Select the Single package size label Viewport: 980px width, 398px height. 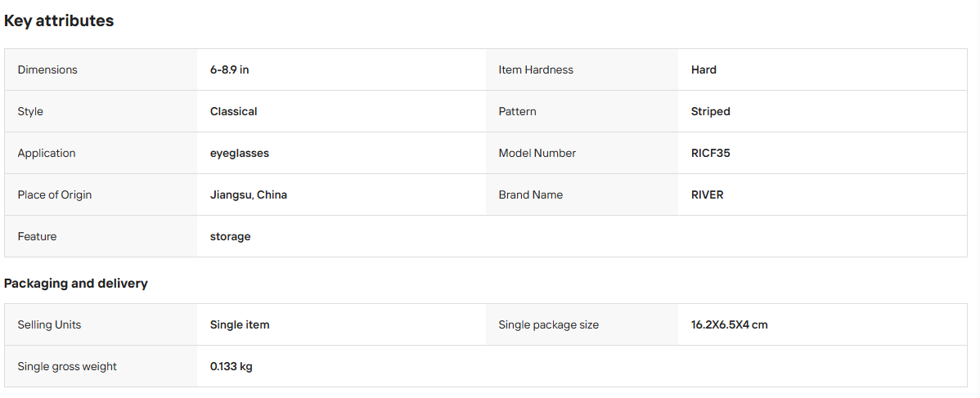[x=549, y=325]
